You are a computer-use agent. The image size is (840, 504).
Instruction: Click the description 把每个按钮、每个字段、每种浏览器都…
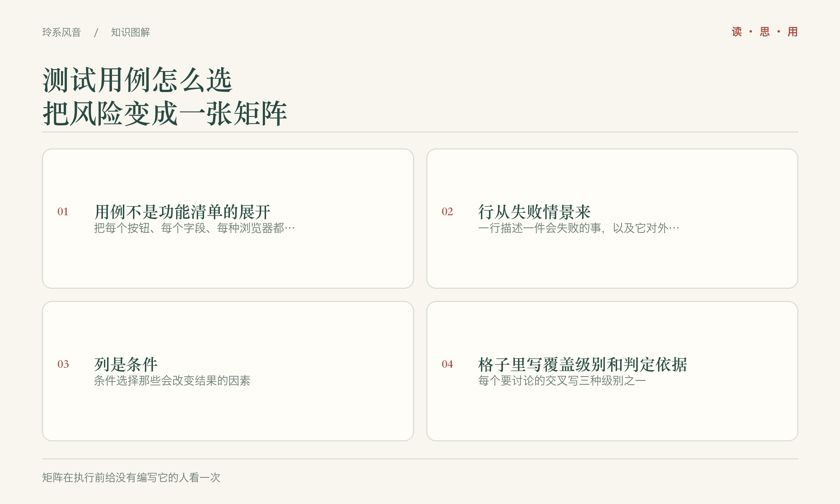pos(195,228)
